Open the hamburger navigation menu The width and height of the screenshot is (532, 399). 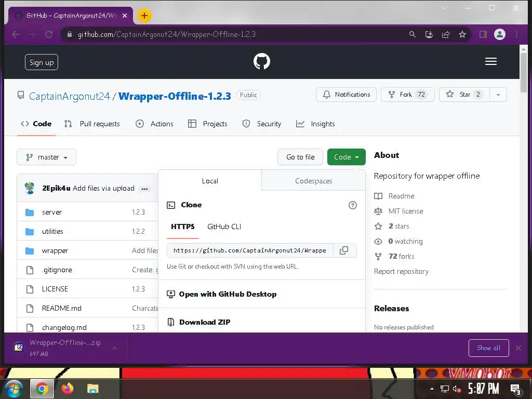tap(490, 61)
